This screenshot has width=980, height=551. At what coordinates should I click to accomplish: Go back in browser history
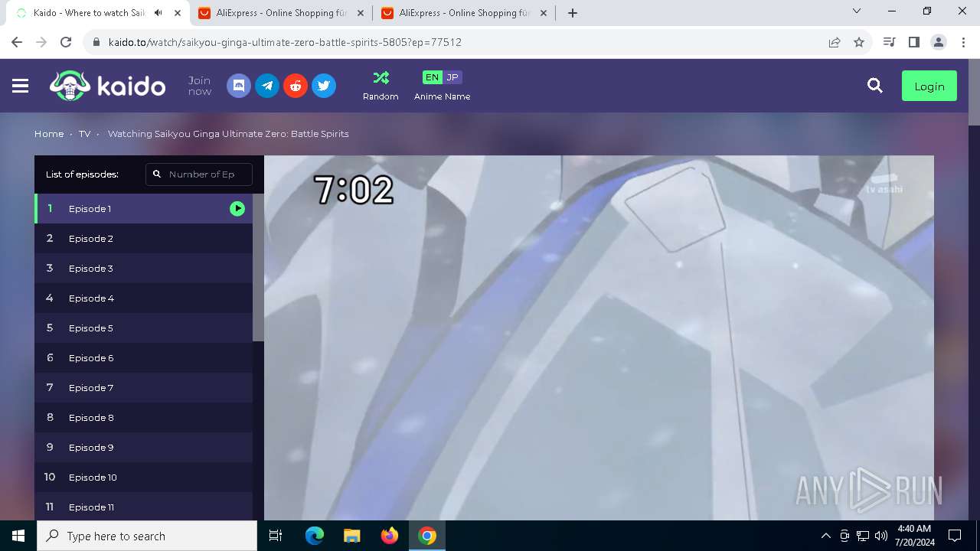17,42
